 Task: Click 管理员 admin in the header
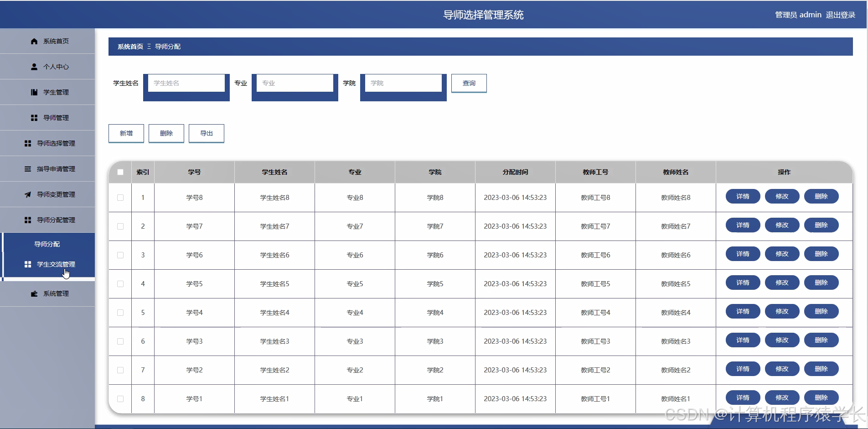[x=798, y=15]
